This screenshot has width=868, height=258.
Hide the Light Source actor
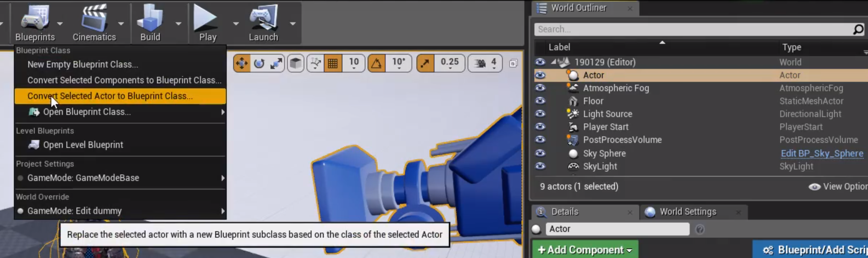click(x=540, y=114)
